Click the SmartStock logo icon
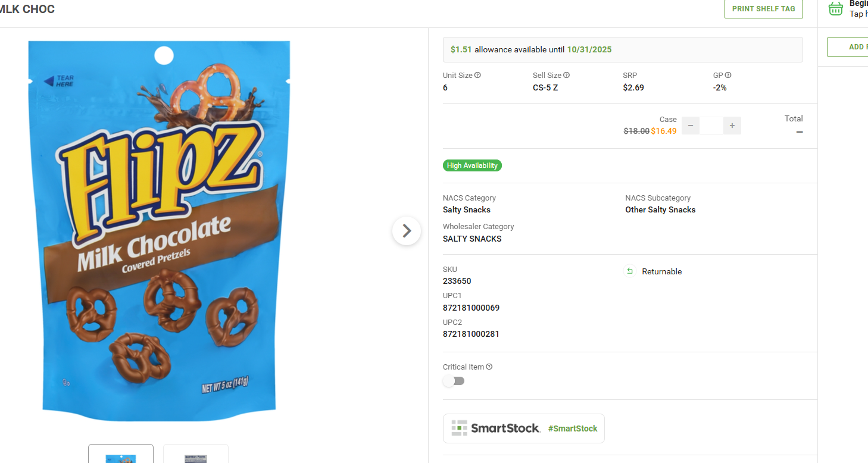The height and width of the screenshot is (463, 868). coord(460,428)
